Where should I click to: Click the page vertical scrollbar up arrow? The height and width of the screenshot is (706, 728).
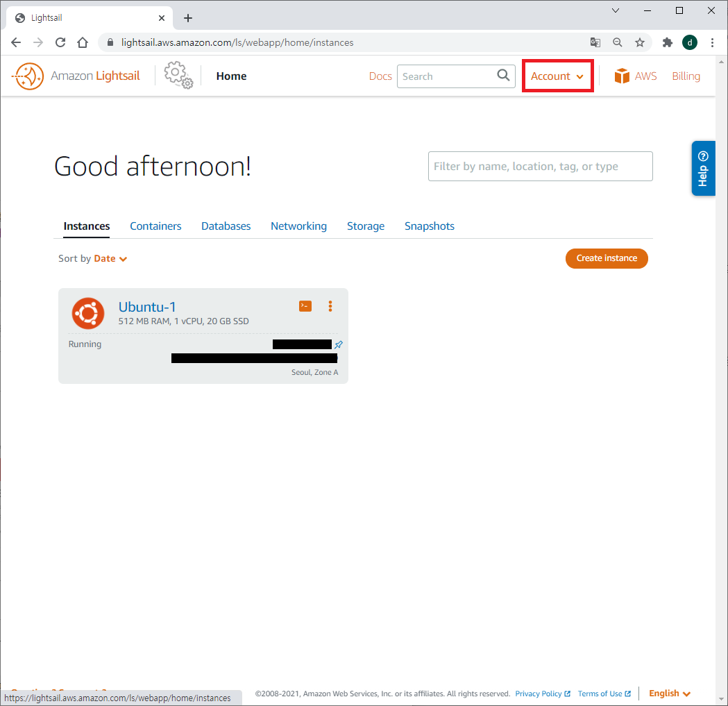coord(722,61)
